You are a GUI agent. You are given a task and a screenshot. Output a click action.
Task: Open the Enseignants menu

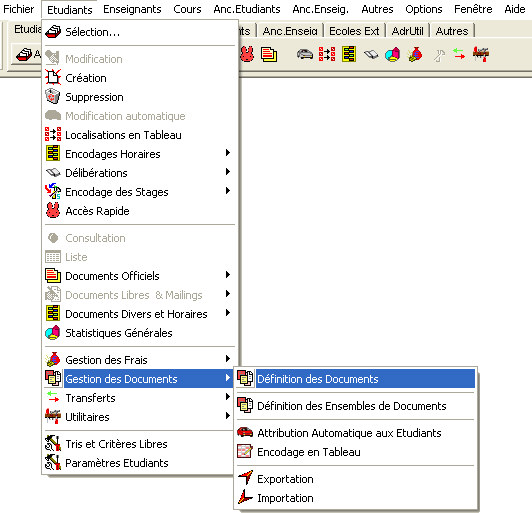tap(132, 9)
